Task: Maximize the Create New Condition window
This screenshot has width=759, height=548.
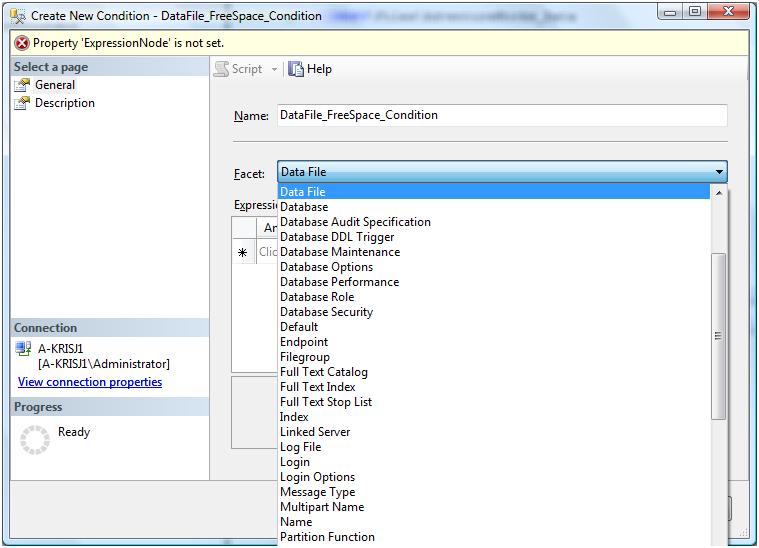Action: (695, 11)
